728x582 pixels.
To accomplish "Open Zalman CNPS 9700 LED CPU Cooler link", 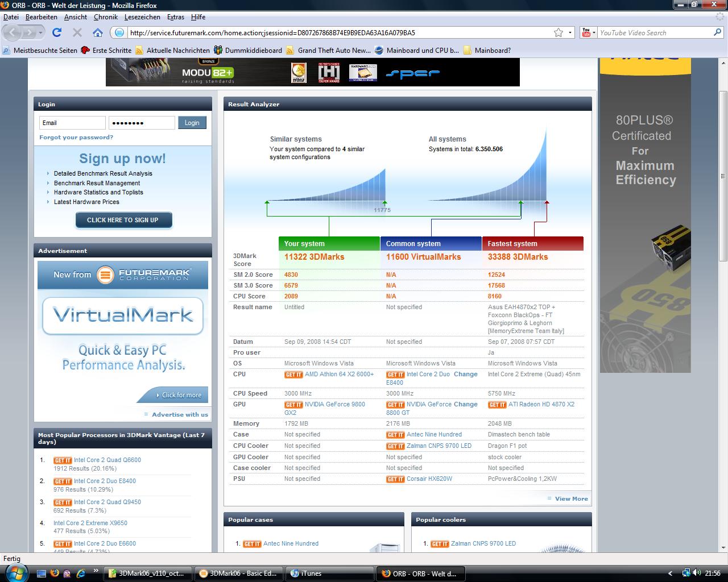I will [439, 446].
